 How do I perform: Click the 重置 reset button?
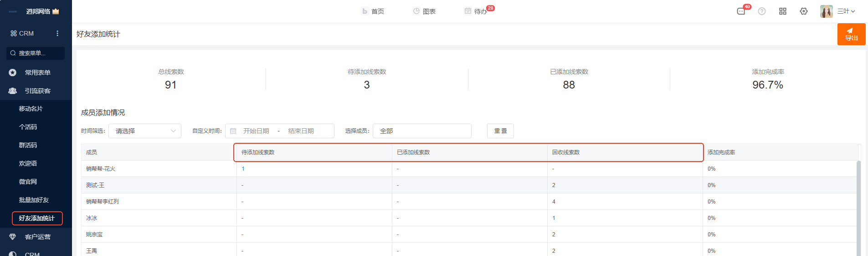point(500,131)
